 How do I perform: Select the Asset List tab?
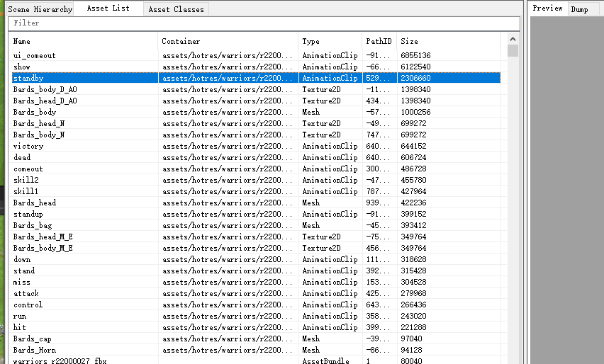point(108,8)
